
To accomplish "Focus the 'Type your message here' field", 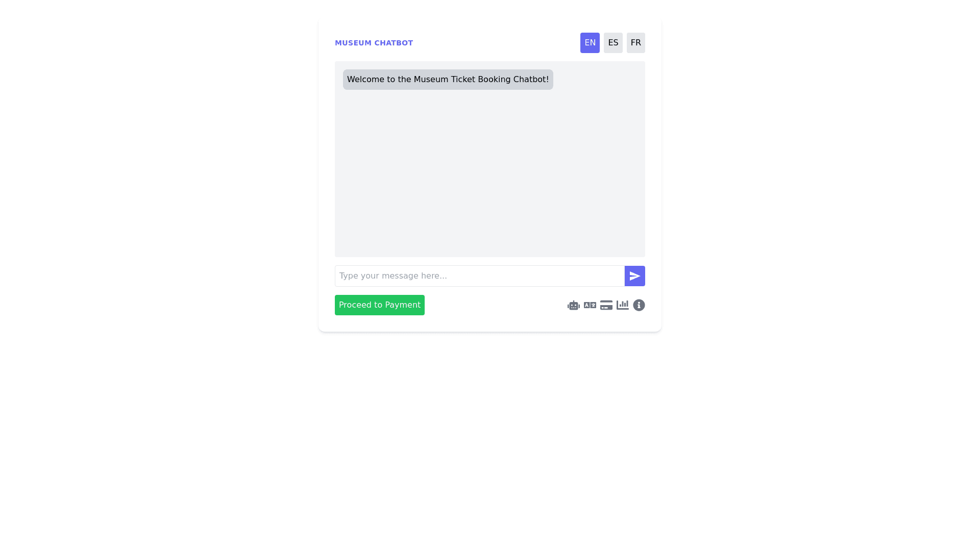I will [x=480, y=276].
